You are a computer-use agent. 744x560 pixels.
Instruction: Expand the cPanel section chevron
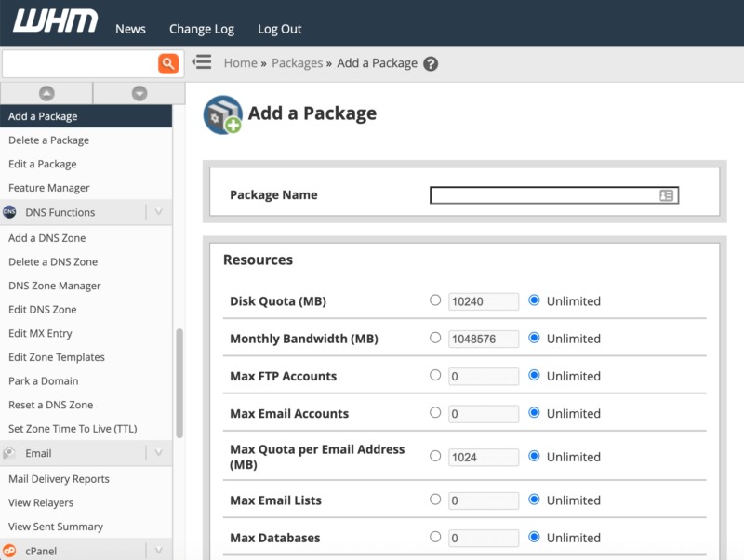coord(158,551)
